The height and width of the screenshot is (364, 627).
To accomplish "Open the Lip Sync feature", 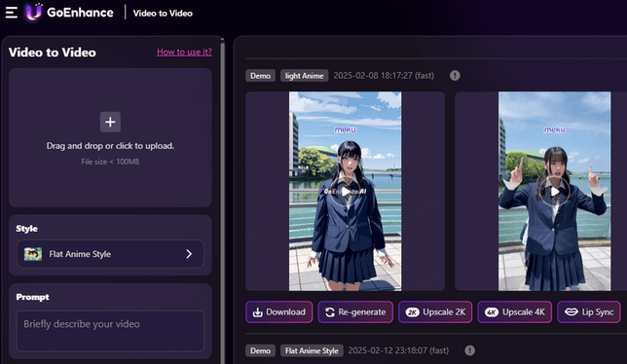I will pyautogui.click(x=589, y=312).
